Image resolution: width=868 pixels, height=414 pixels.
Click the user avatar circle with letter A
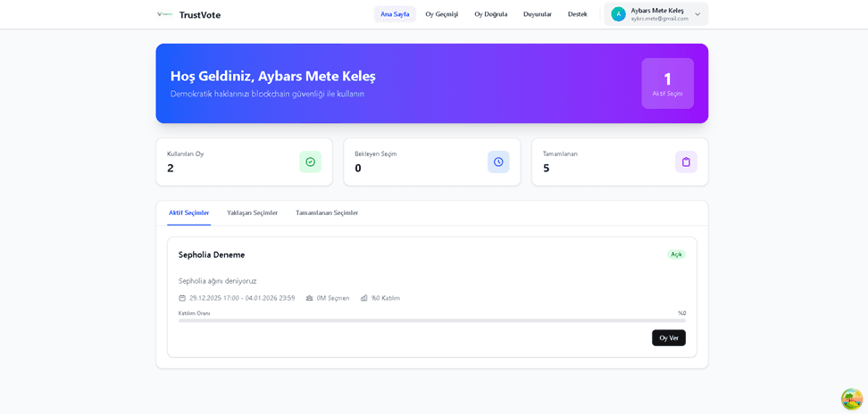[x=618, y=14]
